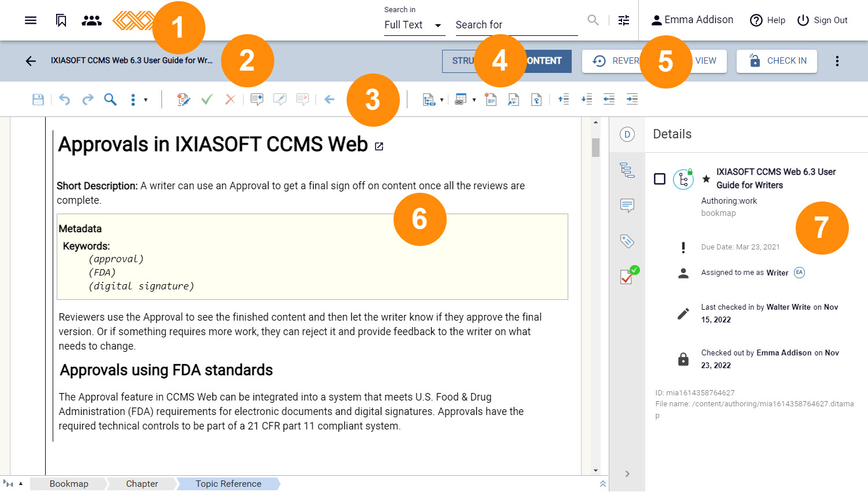Toggle the favorite star on bookmap
This screenshot has width=868, height=492.
[706, 179]
